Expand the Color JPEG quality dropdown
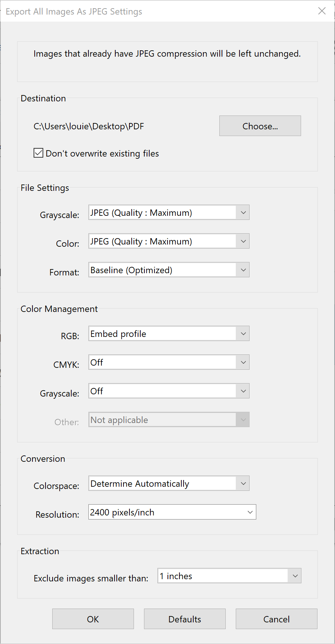 169,241
